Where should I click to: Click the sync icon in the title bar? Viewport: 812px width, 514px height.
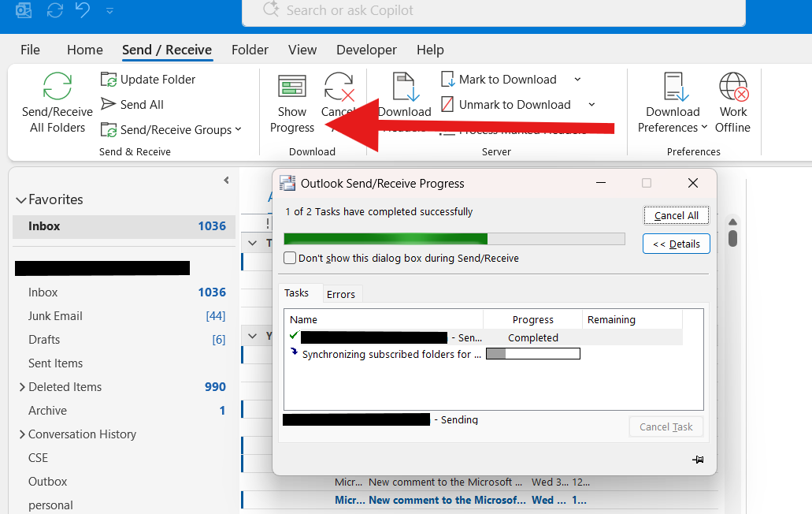pos(55,10)
